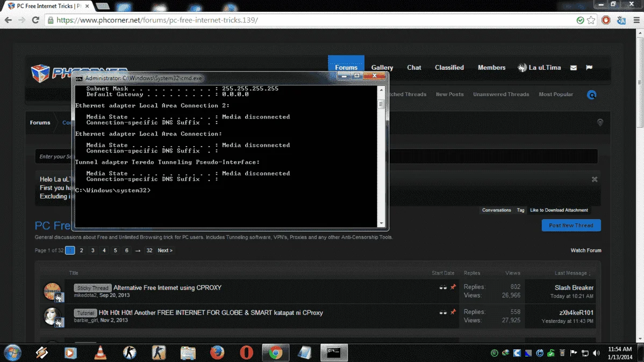
Task: Dismiss the Helo La uLTima notice
Action: coord(595,179)
